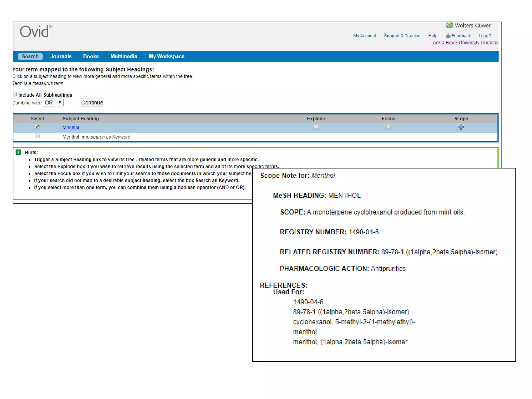This screenshot has width=532, height=399.
Task: Go to the Multimedia tab
Action: [123, 56]
